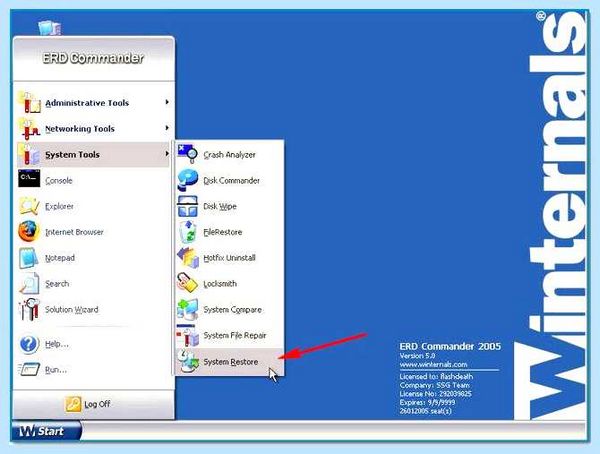Click the Solution Wizard label
This screenshot has height=454, width=600.
pyautogui.click(x=72, y=309)
